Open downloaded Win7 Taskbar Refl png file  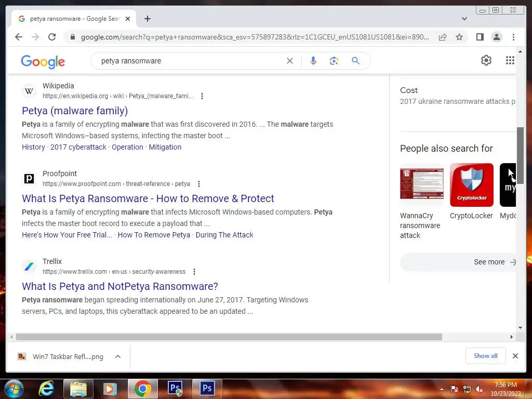[x=61, y=356]
